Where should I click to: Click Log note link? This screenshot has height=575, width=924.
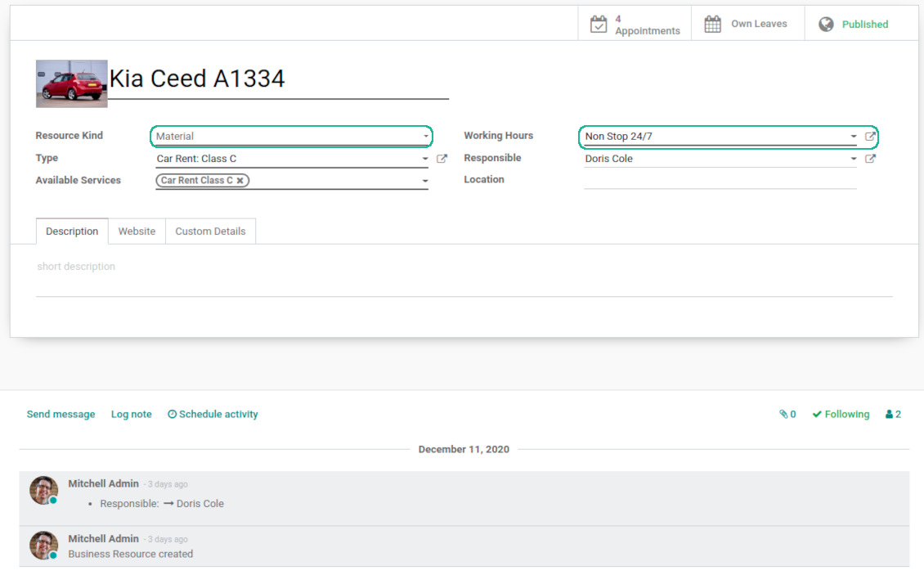[x=131, y=415]
